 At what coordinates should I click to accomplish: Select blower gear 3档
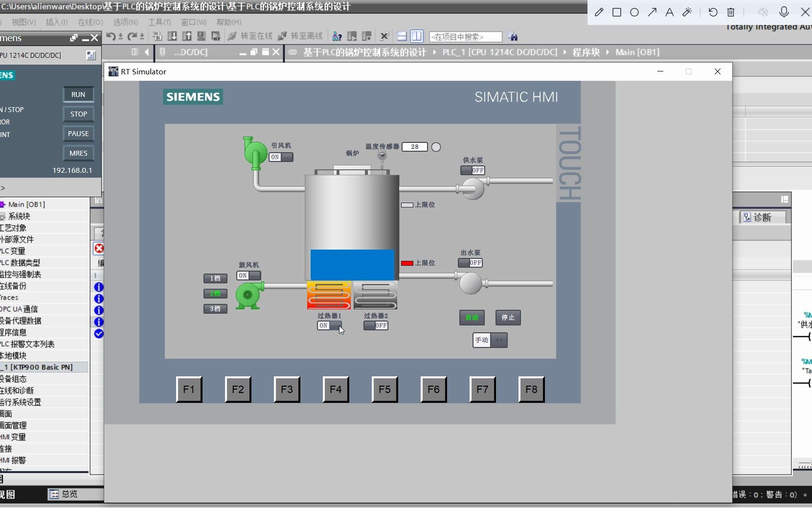point(215,309)
